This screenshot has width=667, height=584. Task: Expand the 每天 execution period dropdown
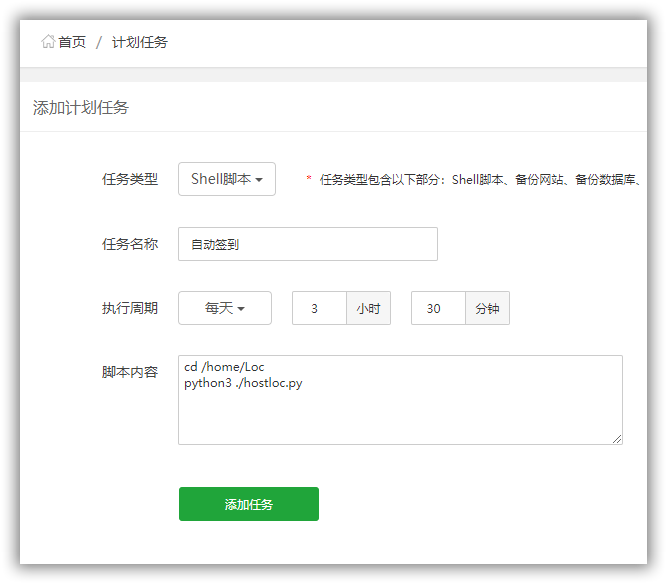point(225,308)
